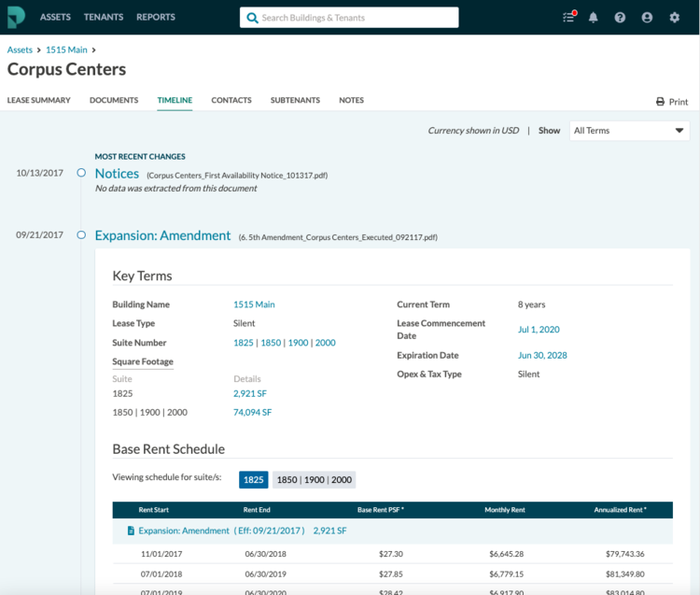
Task: Click the Square Footage label
Action: click(x=143, y=361)
